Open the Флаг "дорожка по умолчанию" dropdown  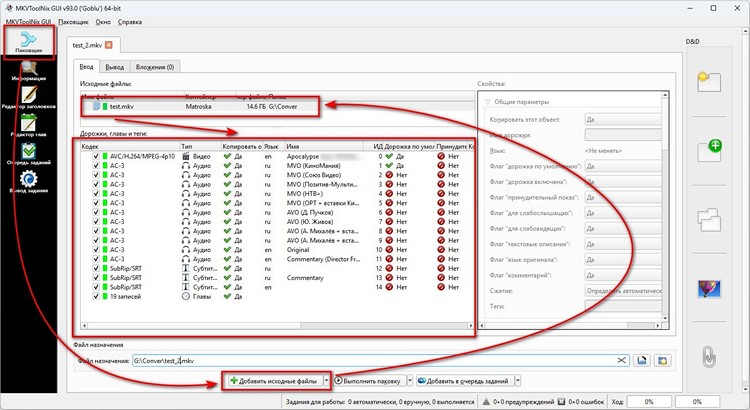click(x=623, y=166)
